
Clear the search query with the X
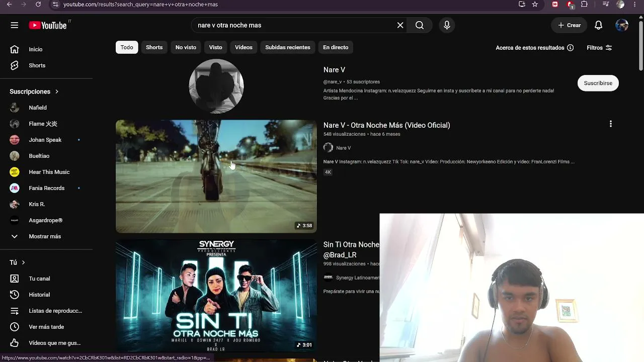[x=400, y=25]
